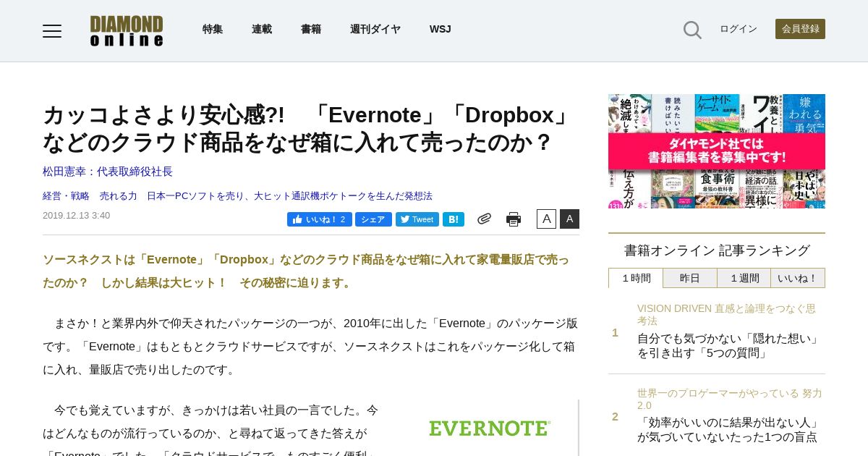Open the search magnifier icon

point(692,30)
